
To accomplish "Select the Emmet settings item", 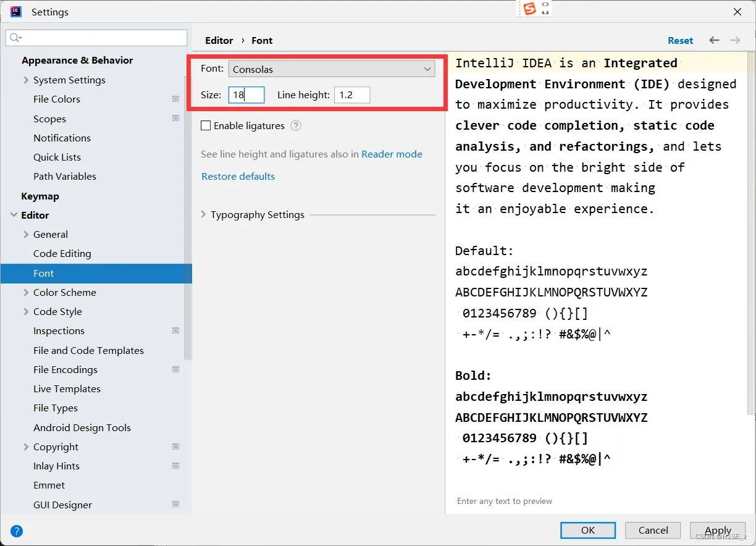I will (49, 485).
